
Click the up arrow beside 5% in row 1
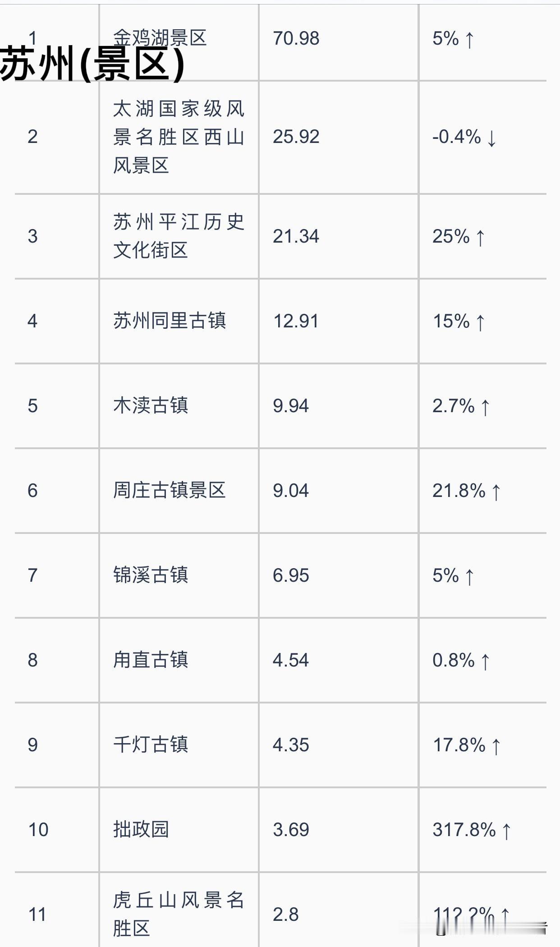click(x=469, y=39)
